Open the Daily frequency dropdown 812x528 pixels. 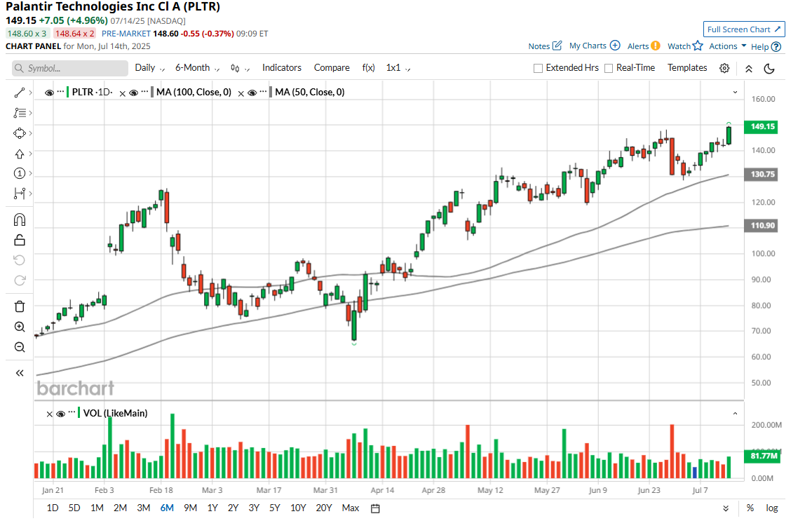click(149, 68)
